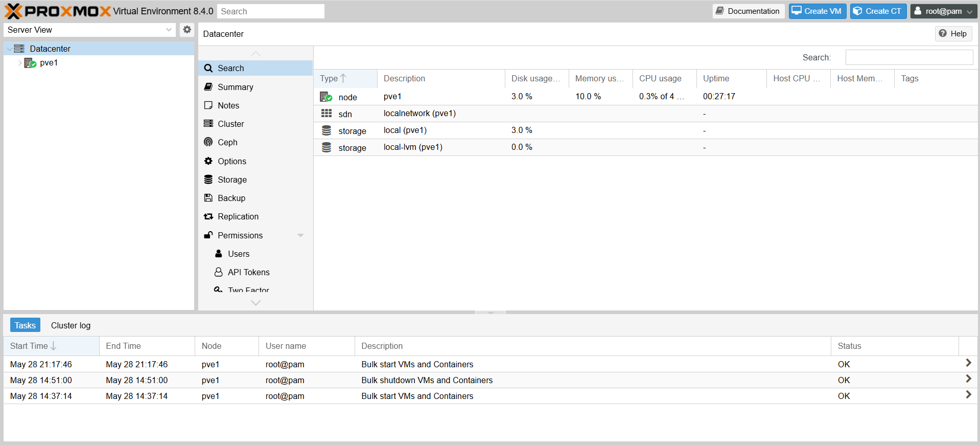Screen dimensions: 980x445
Task: Click the Create VM monitor icon
Action: (796, 11)
